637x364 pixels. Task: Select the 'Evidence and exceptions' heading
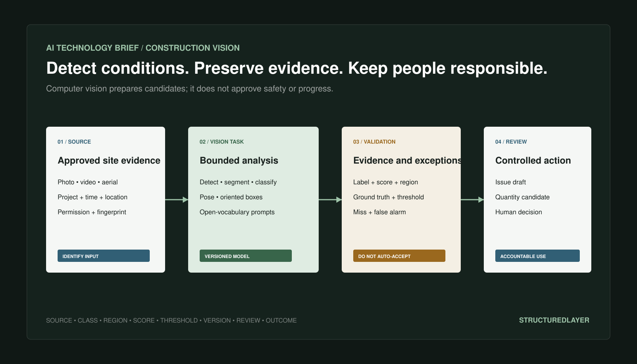407,160
